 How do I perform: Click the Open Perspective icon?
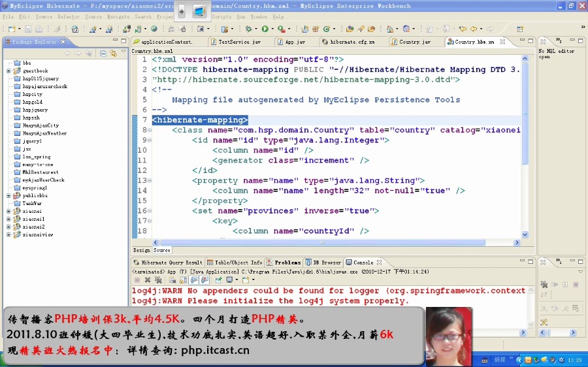pos(520,29)
